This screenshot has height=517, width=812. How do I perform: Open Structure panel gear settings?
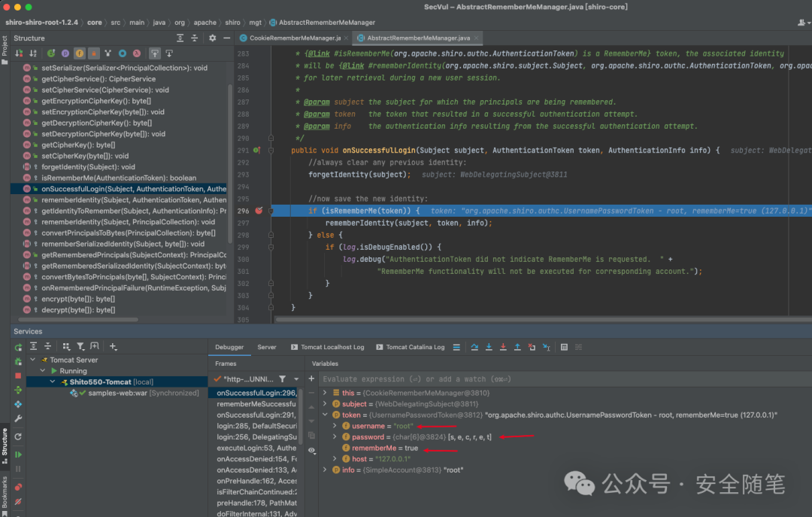click(x=212, y=38)
